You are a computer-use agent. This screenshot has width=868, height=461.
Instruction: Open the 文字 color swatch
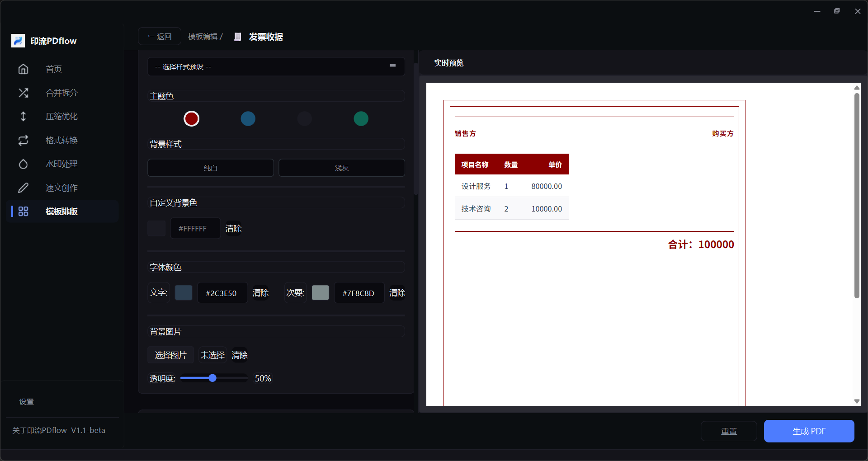tap(184, 292)
